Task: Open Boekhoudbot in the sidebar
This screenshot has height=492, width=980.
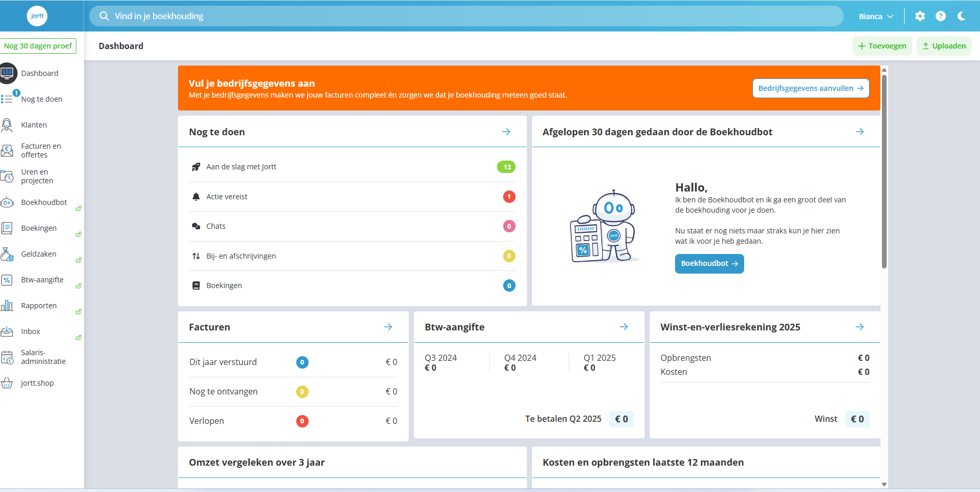Action: [44, 202]
